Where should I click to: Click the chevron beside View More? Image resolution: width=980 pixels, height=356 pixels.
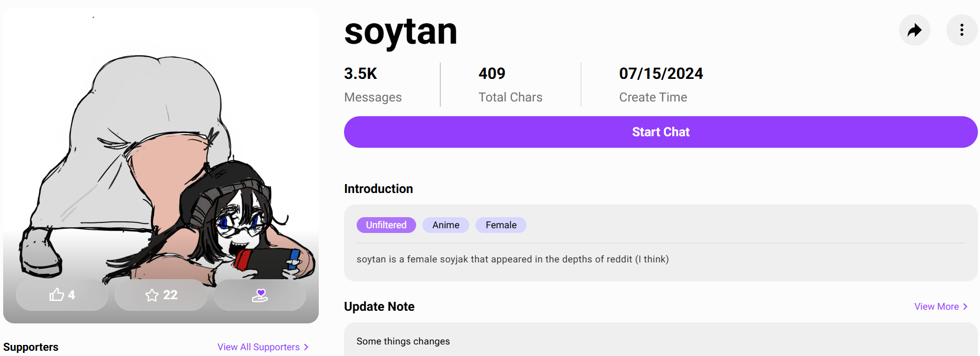click(x=965, y=307)
